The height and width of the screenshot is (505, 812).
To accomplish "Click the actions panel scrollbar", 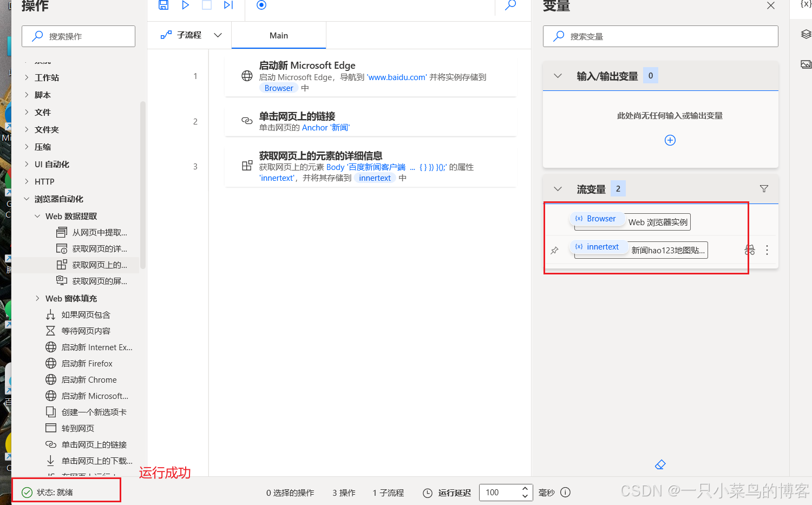I will point(143,186).
